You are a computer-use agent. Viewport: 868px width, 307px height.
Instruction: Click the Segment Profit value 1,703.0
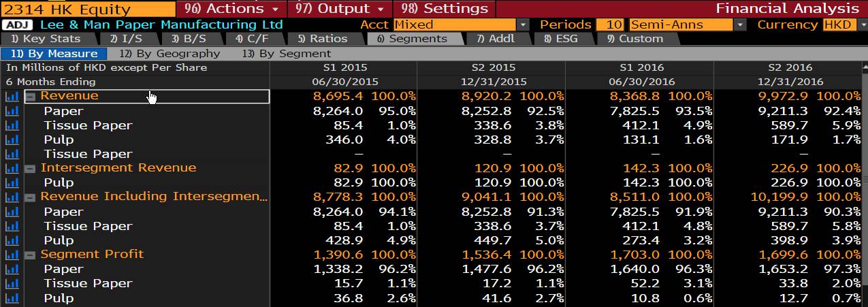pyautogui.click(x=634, y=255)
